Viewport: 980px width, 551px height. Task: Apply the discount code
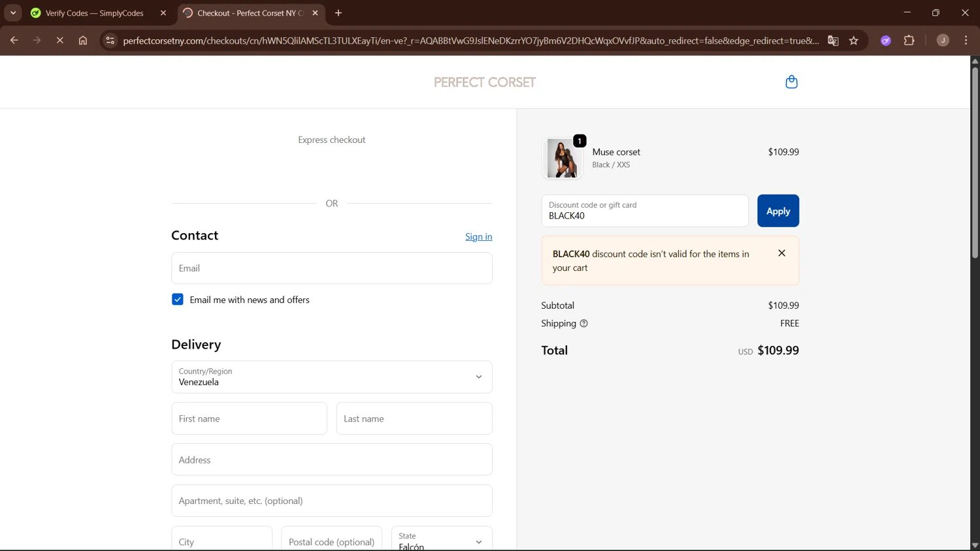778,211
